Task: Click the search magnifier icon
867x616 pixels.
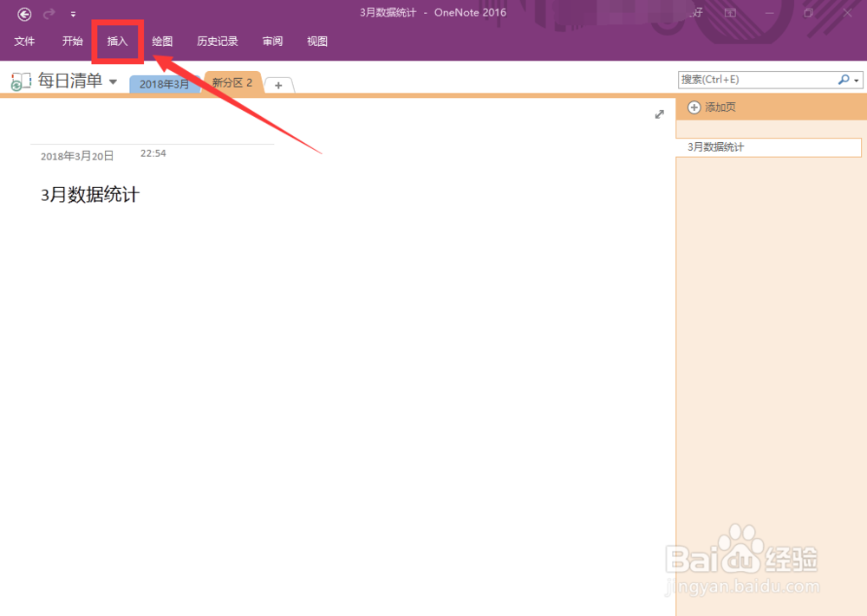Action: 843,79
